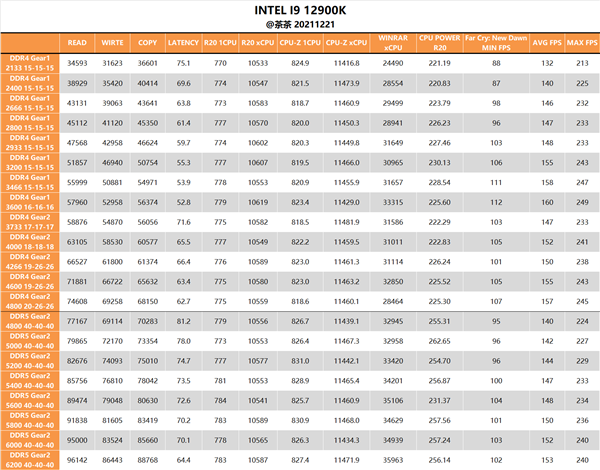Select the WinRAR value 35963
Screen dimensions: 600x470
pyautogui.click(x=393, y=460)
